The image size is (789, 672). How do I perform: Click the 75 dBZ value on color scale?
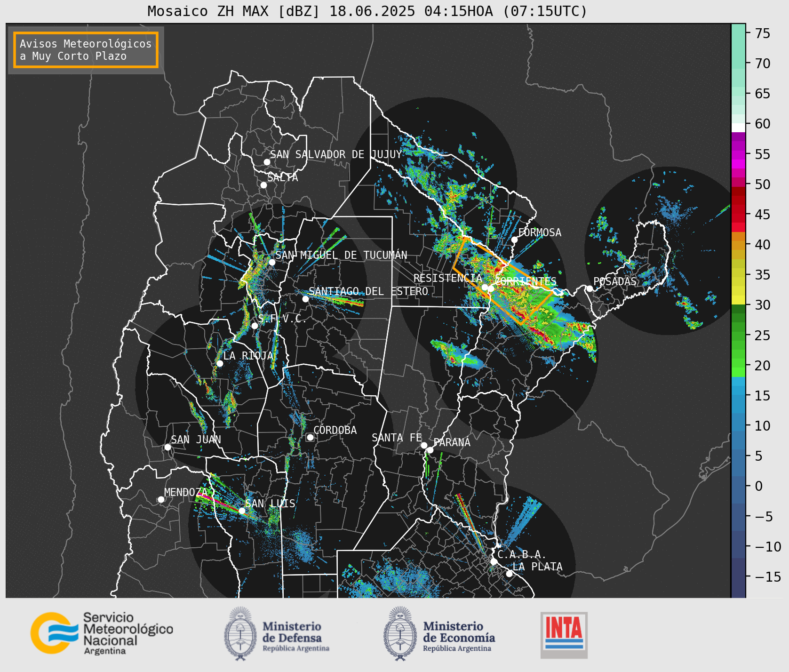[x=763, y=33]
